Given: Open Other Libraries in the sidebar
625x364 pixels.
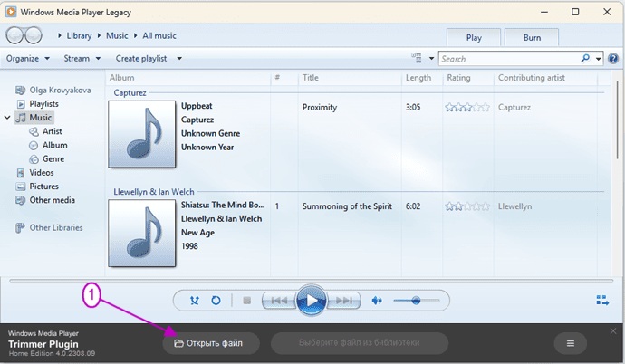Looking at the screenshot, I should (49, 227).
